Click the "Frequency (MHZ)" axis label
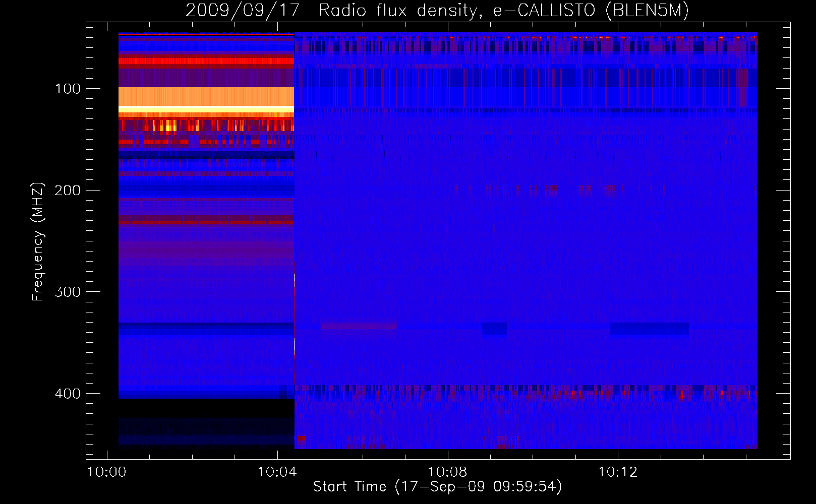The height and width of the screenshot is (504, 816). tap(38, 241)
